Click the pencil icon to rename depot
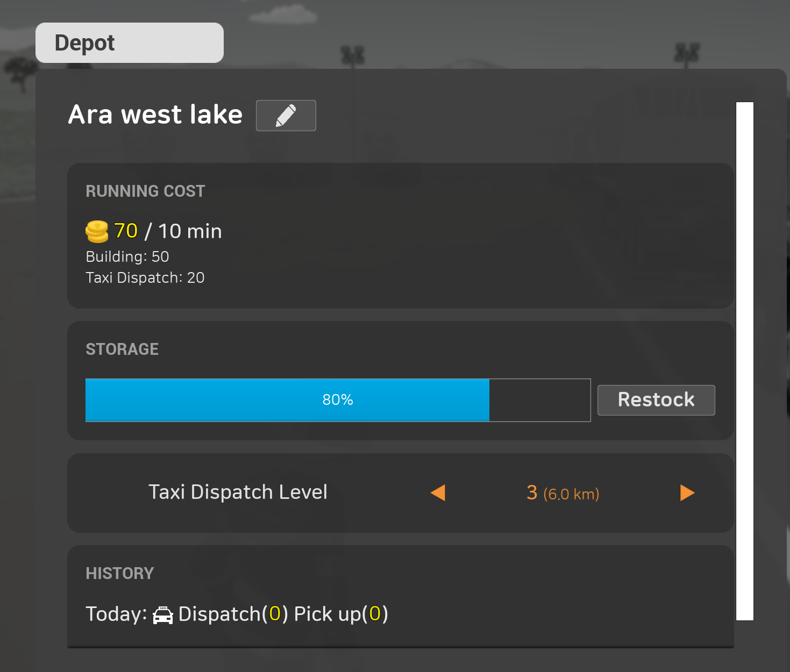The width and height of the screenshot is (790, 672). [x=286, y=116]
